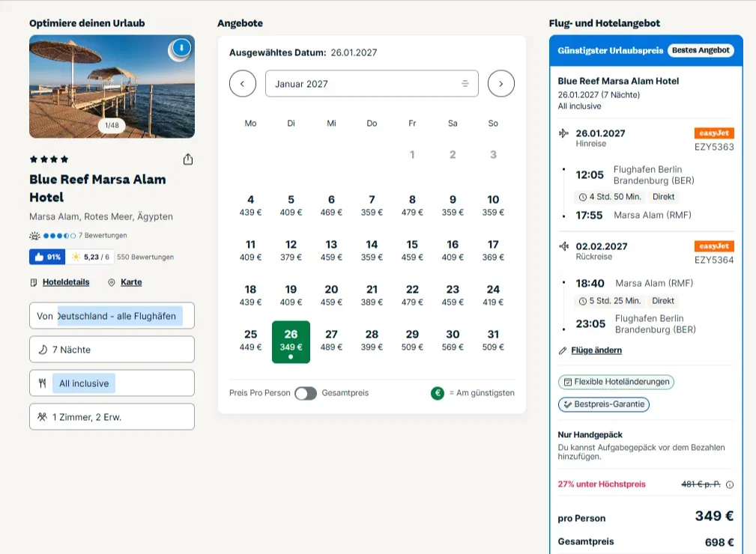The image size is (756, 554).
Task: Click the sun rating 5,23 / 6 badge
Action: tap(90, 257)
